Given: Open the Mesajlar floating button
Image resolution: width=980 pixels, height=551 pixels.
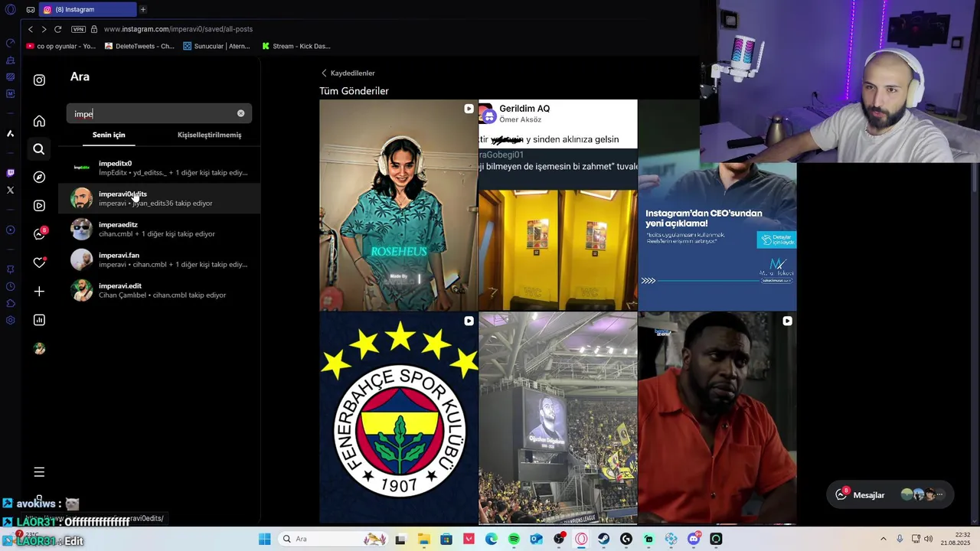Looking at the screenshot, I should 890,495.
